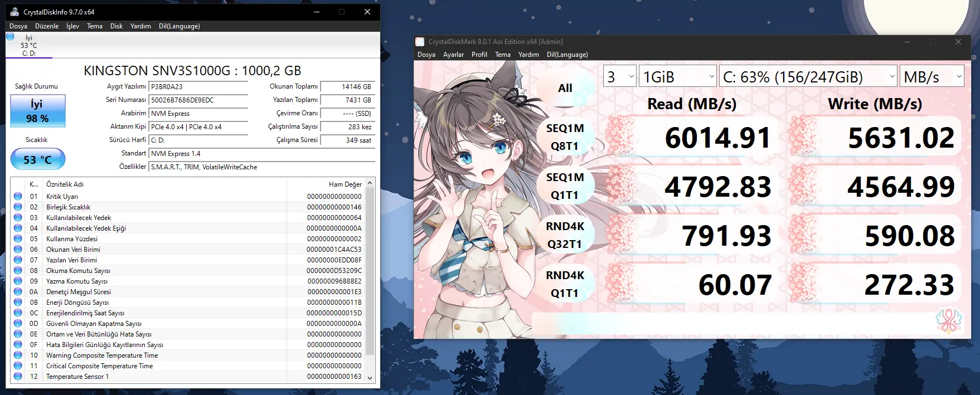Image resolution: width=980 pixels, height=395 pixels.
Task: Click the status orb for 0A Denetçi Meşgul Süresi
Action: point(18,291)
